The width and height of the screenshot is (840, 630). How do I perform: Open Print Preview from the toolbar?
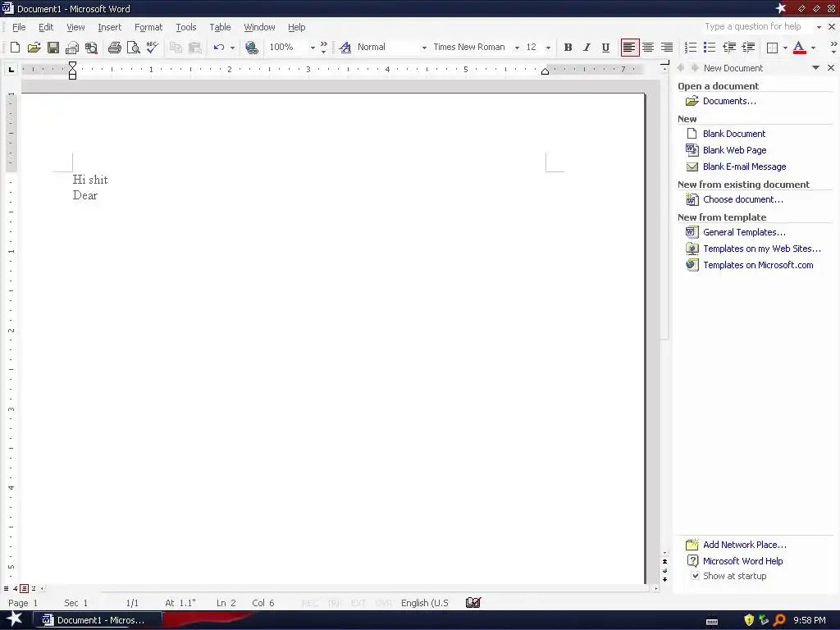pos(134,48)
